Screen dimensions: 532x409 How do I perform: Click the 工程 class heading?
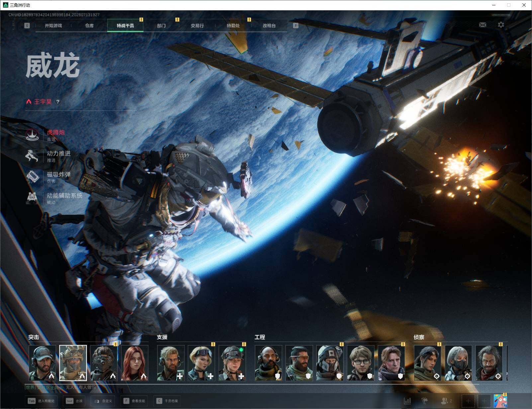260,337
